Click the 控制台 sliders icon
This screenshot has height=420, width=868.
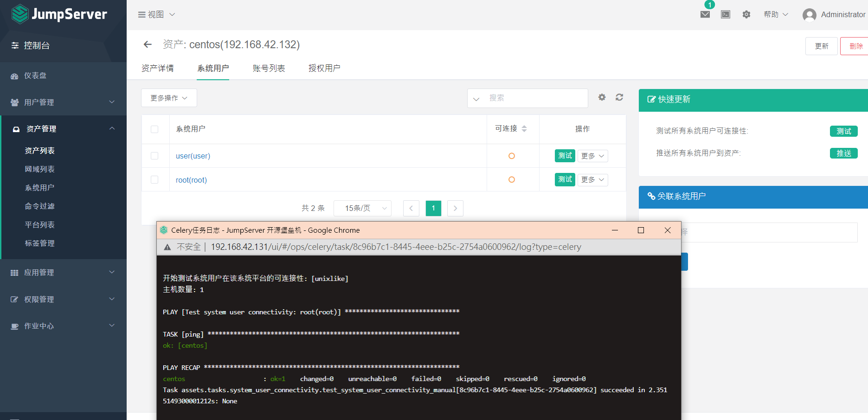click(15, 45)
